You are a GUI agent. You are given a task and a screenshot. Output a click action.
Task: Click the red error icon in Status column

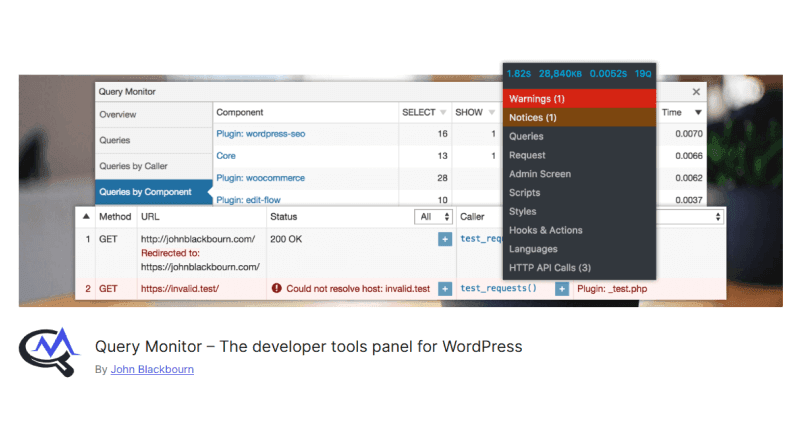tap(276, 288)
